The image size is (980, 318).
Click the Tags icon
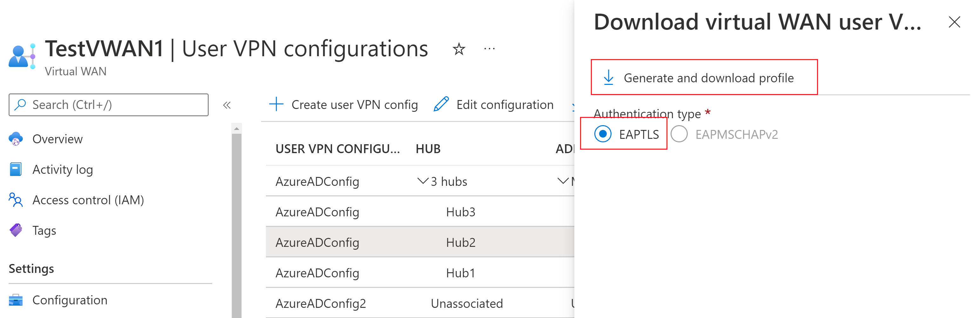(16, 231)
